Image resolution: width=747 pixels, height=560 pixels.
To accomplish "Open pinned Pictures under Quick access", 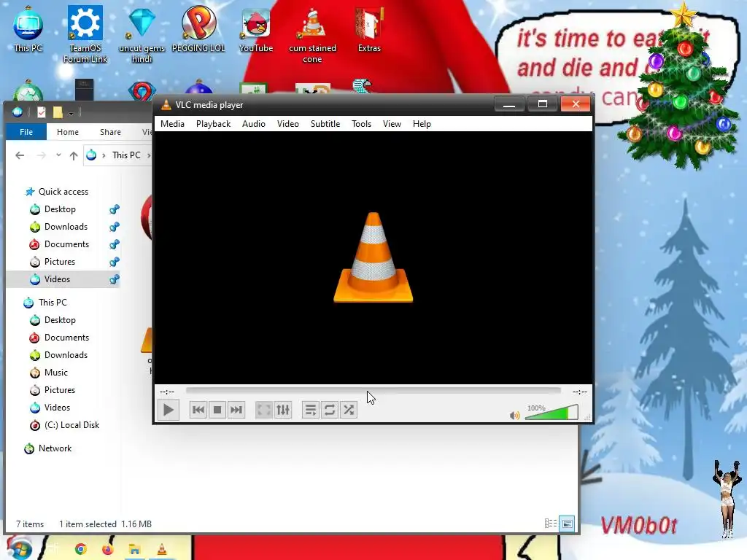I will pos(60,262).
